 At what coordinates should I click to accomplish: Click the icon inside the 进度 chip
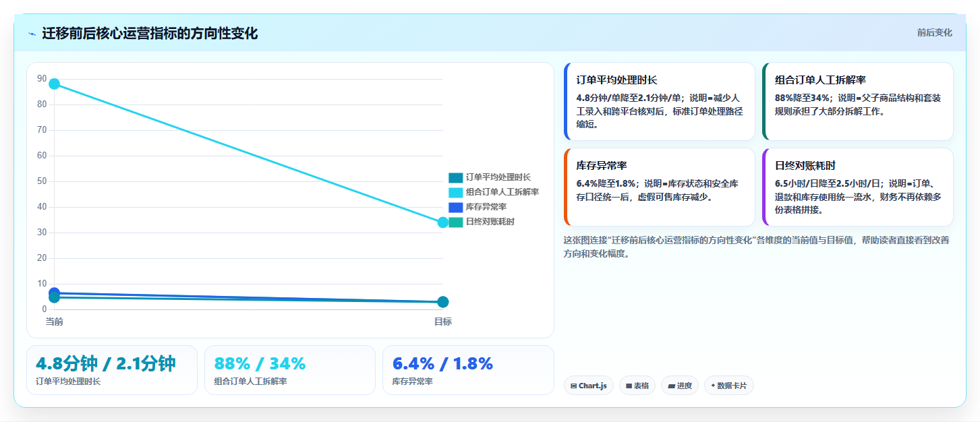[671, 386]
